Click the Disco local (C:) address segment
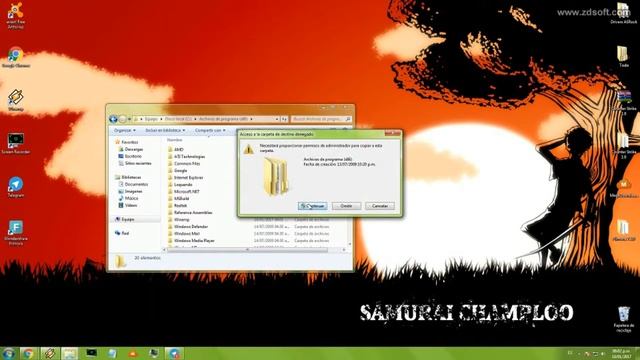 pos(178,119)
